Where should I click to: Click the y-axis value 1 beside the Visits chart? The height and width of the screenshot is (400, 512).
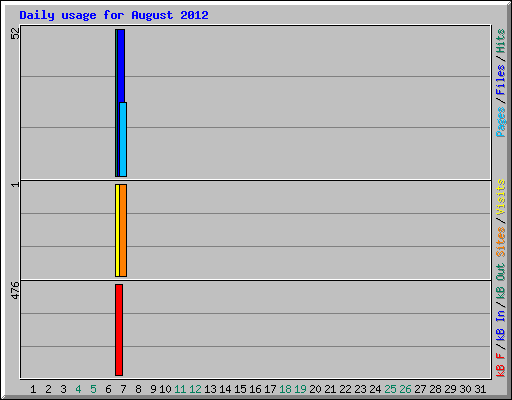coord(15,184)
